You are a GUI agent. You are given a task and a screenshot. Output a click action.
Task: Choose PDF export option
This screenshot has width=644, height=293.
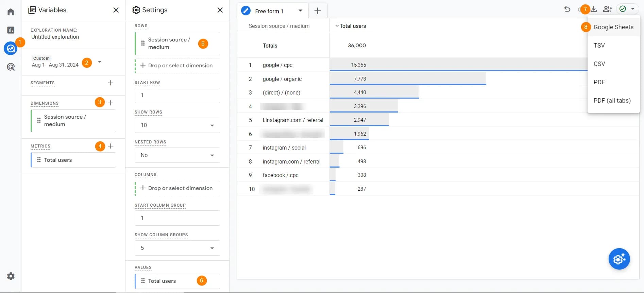[613, 82]
